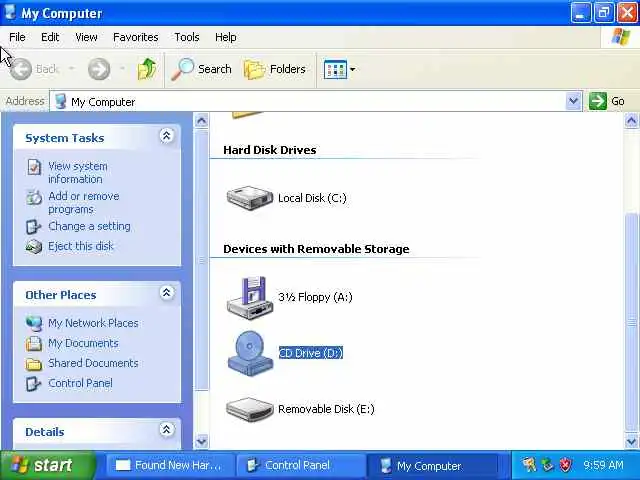The width and height of the screenshot is (640, 480).
Task: Select the CD Drive (D:) disc icon
Action: [x=249, y=353]
